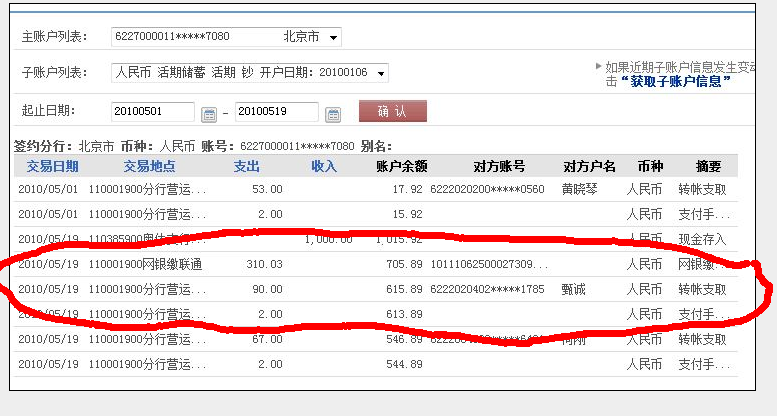Sort by the 交易地点 column header

point(149,166)
